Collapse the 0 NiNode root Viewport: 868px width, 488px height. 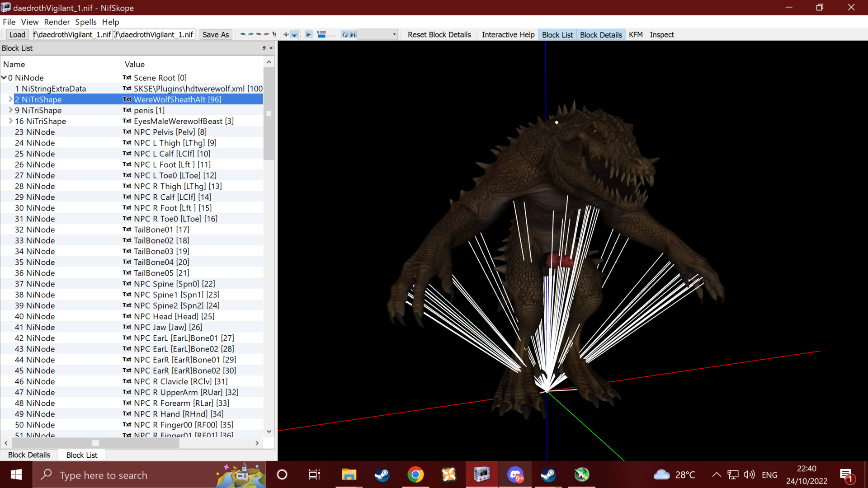(4, 78)
